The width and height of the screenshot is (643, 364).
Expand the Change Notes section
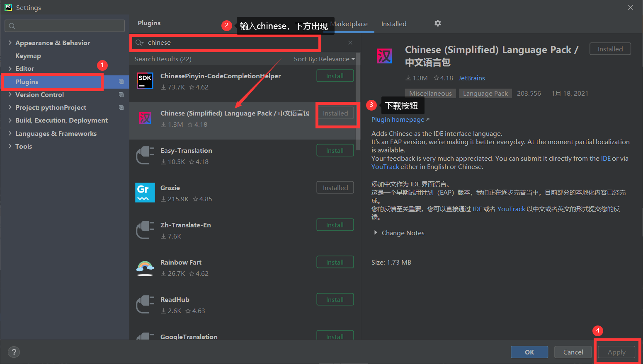pyautogui.click(x=376, y=233)
